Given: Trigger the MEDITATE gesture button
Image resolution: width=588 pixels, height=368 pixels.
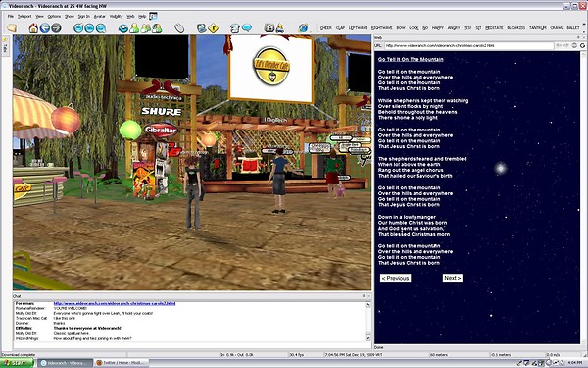Looking at the screenshot, I should 494,28.
